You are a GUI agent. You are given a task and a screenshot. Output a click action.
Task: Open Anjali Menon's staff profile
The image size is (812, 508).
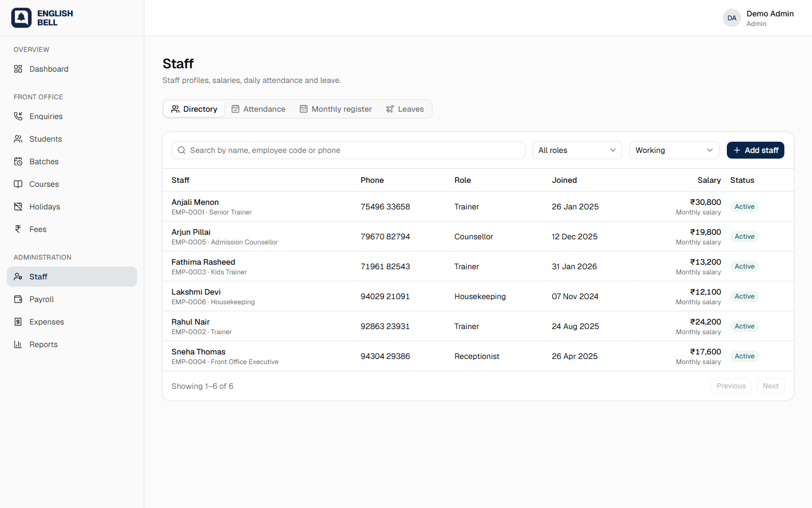point(195,202)
